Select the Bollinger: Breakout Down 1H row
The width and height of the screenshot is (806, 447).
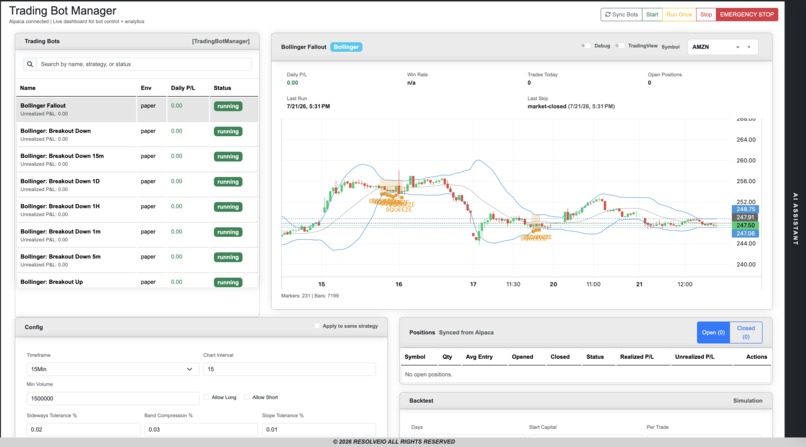click(137, 210)
